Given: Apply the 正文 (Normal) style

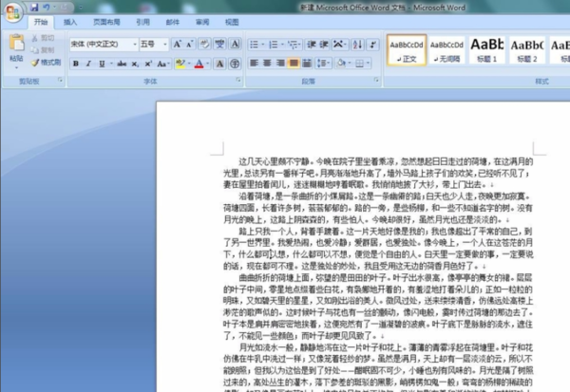Looking at the screenshot, I should 407,50.
